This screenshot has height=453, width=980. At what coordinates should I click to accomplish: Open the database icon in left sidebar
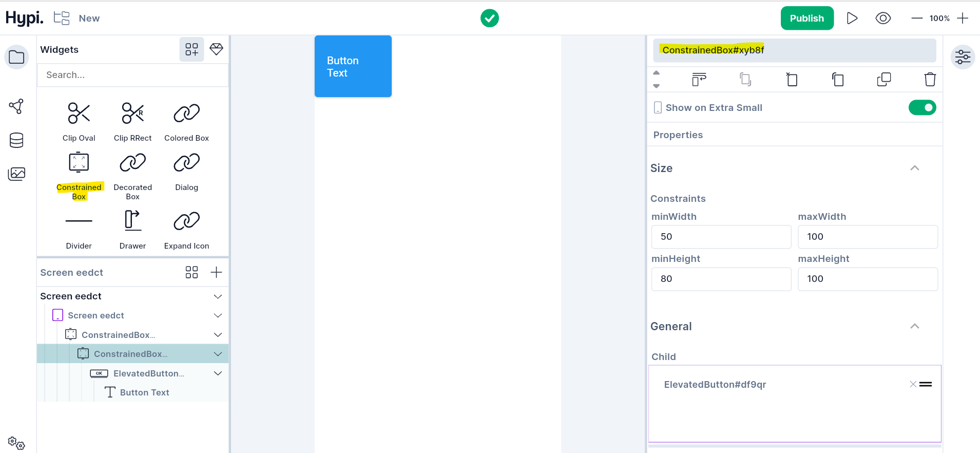click(16, 140)
